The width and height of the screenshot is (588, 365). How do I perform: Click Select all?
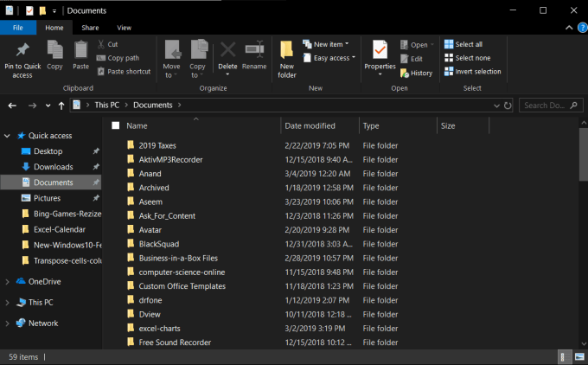tap(463, 44)
